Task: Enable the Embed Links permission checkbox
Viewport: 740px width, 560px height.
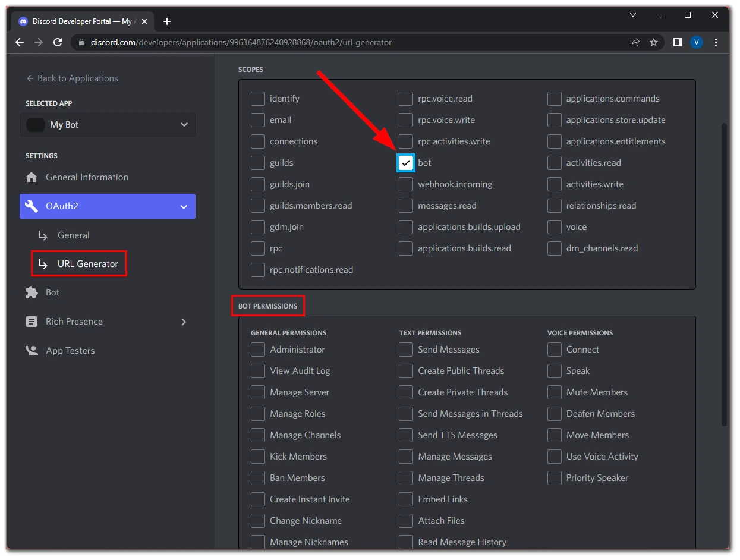Action: click(x=406, y=499)
